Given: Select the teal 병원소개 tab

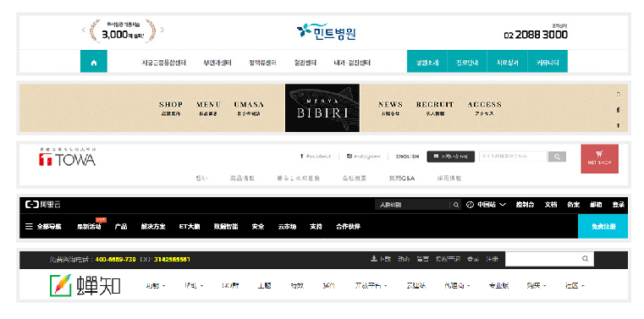Looking at the screenshot, I should pyautogui.click(x=427, y=62).
